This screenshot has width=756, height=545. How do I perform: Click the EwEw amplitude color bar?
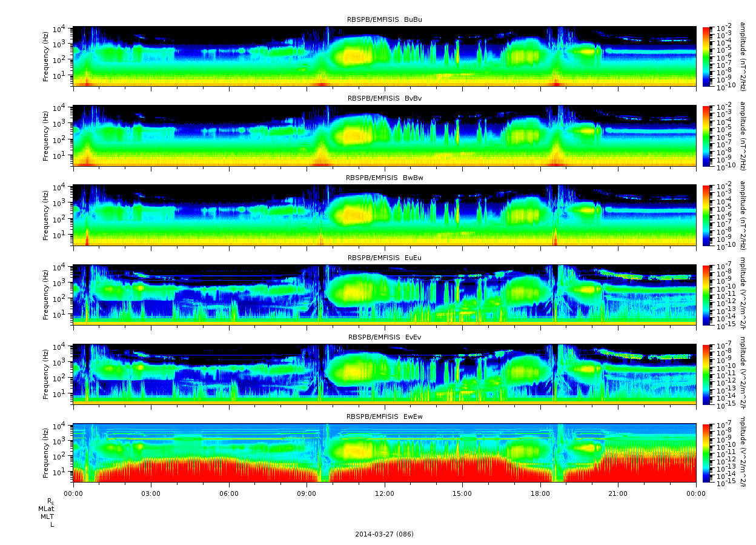click(x=706, y=453)
